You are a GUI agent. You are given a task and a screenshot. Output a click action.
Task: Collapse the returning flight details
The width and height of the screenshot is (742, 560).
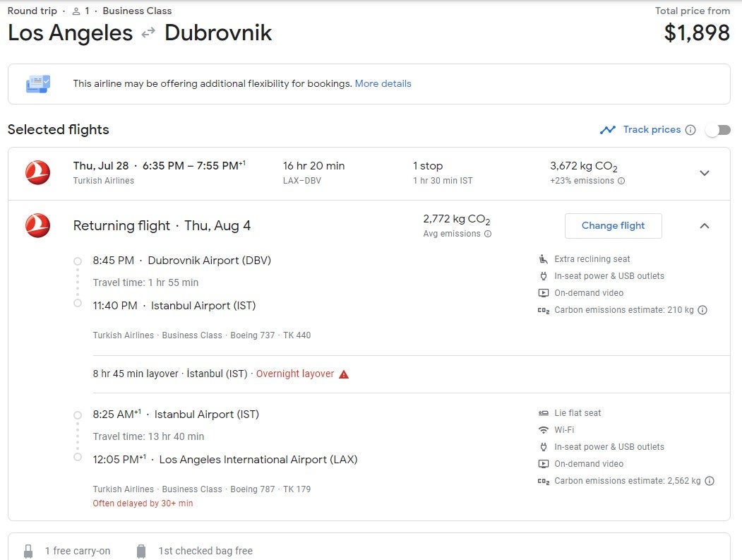tap(704, 226)
